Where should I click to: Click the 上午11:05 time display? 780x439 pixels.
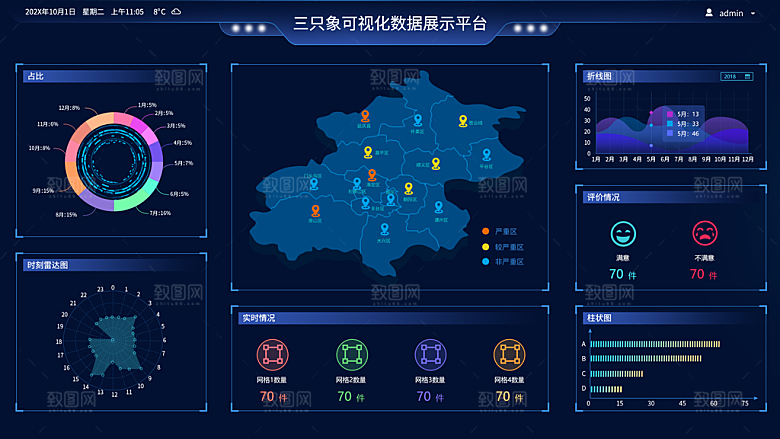pos(127,12)
